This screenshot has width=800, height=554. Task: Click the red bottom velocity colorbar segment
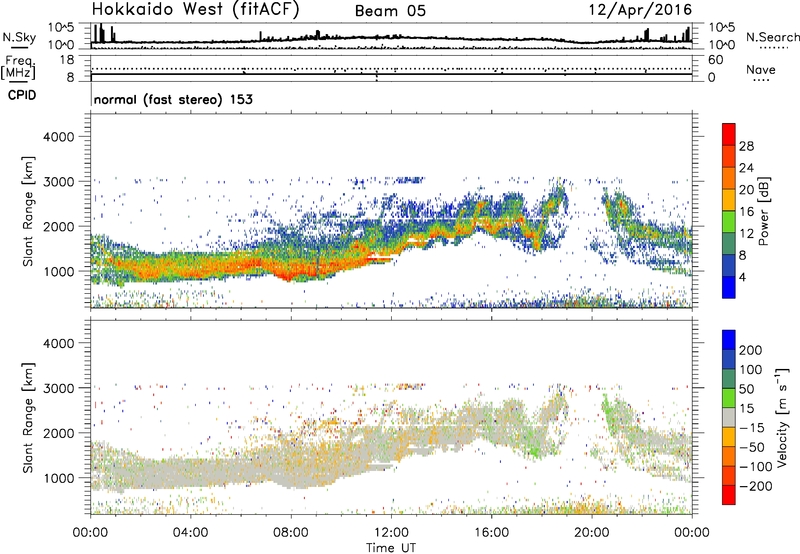tap(729, 494)
